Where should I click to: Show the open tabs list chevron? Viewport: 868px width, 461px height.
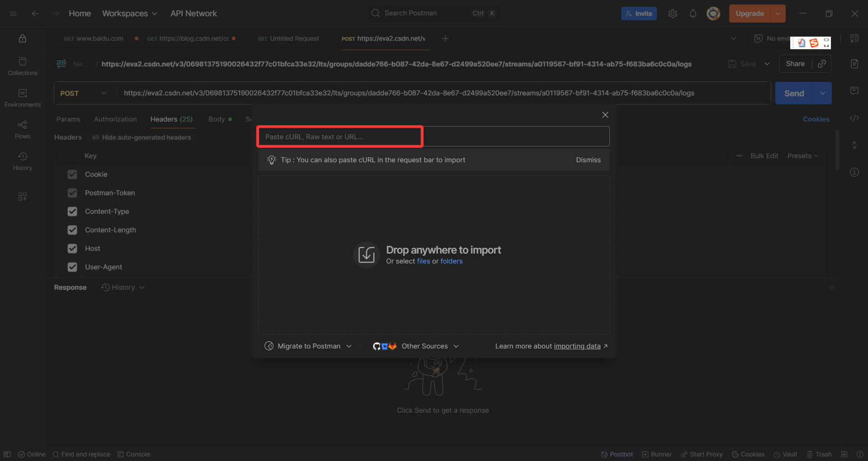click(x=734, y=38)
